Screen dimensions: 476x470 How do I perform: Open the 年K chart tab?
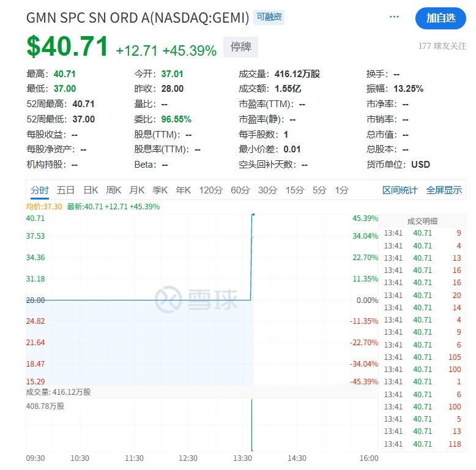pyautogui.click(x=184, y=190)
